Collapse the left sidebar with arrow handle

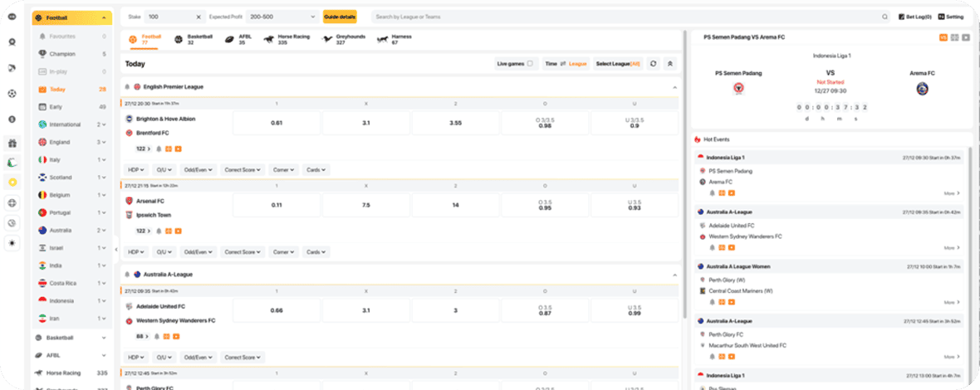click(116, 248)
